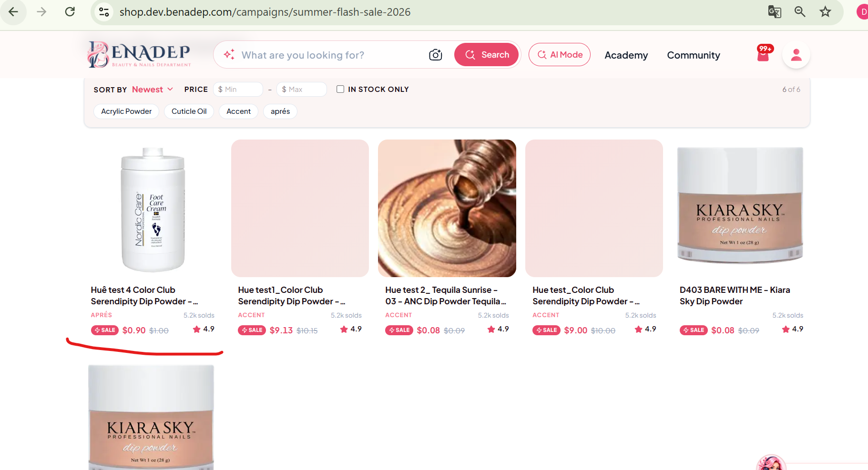Switch to AI Mode
The width and height of the screenshot is (868, 470).
tap(560, 55)
